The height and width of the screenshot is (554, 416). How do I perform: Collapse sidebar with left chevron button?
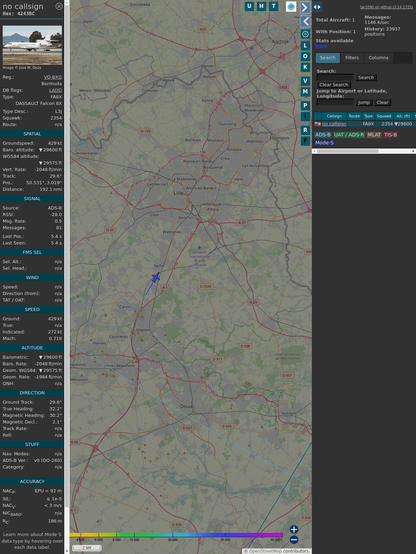305,22
